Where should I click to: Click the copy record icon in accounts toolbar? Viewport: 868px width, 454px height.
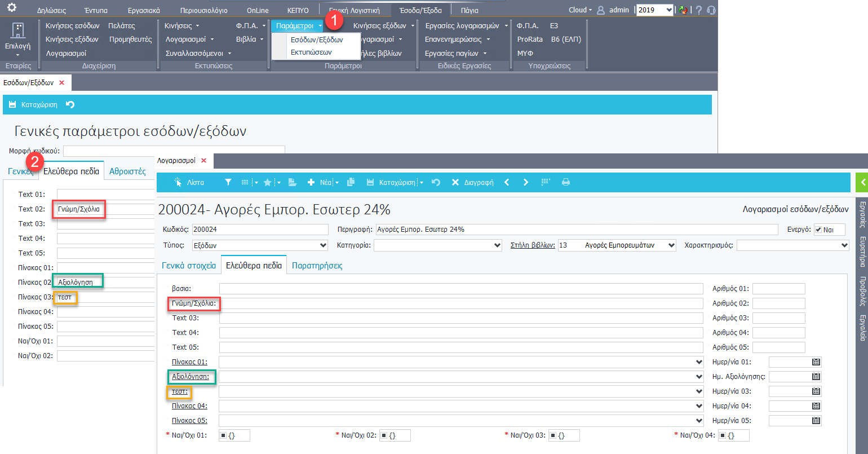(x=351, y=182)
